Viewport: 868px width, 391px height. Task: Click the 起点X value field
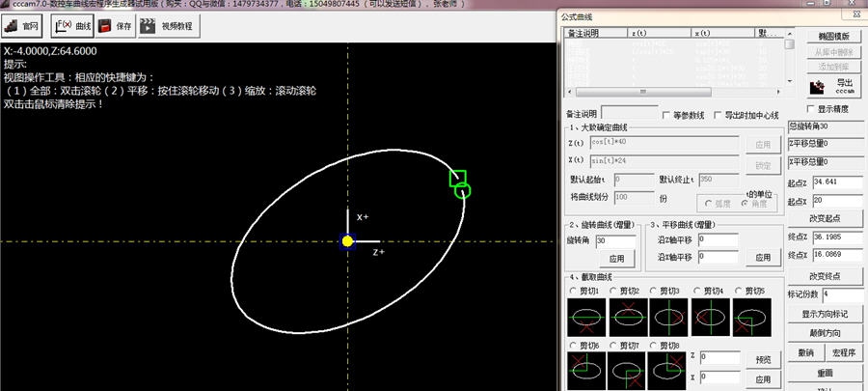click(x=837, y=201)
